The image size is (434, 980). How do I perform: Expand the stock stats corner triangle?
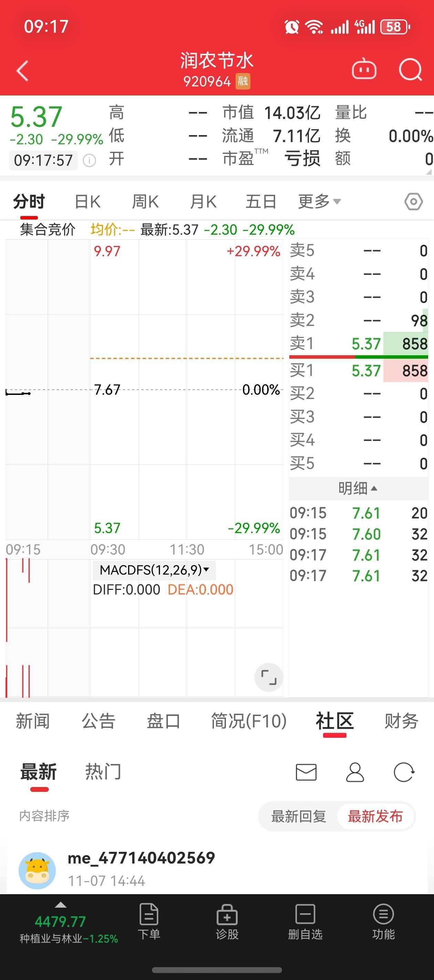click(x=429, y=172)
